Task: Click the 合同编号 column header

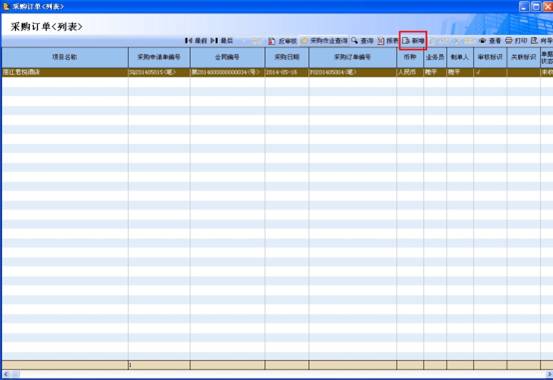Action: tap(227, 57)
